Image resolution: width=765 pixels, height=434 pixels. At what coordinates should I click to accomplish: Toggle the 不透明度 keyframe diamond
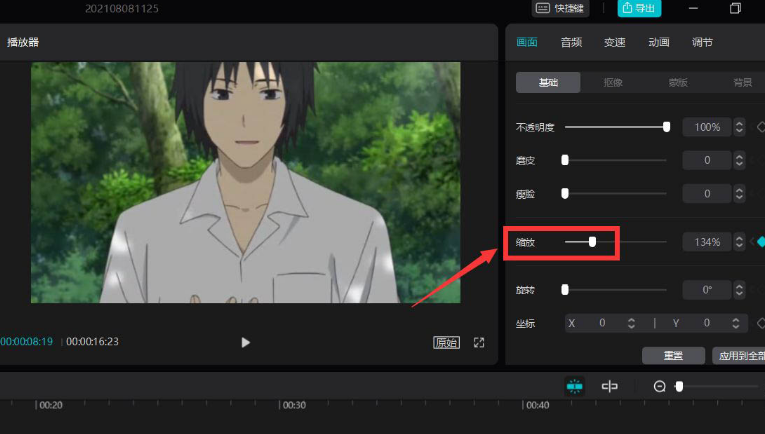tap(761, 127)
